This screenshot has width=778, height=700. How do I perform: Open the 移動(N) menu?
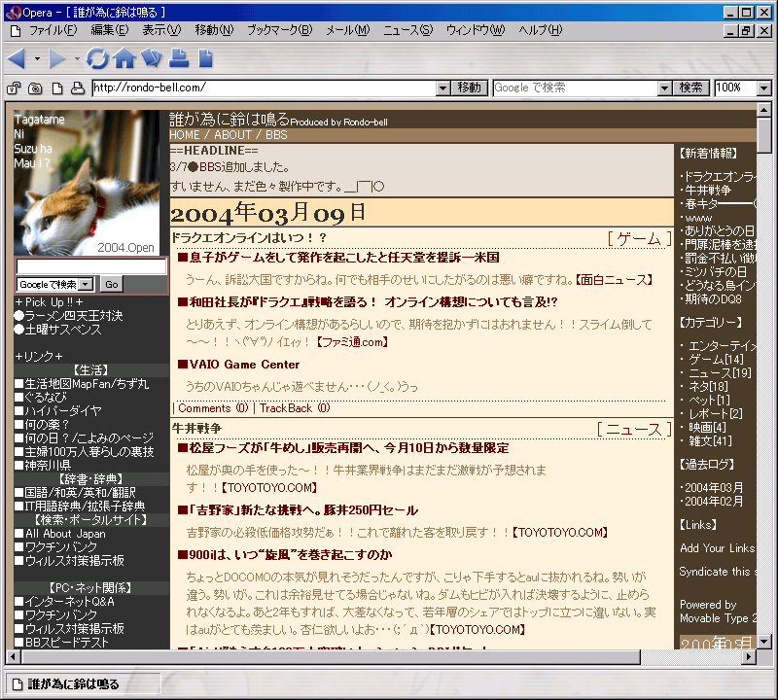point(214,30)
